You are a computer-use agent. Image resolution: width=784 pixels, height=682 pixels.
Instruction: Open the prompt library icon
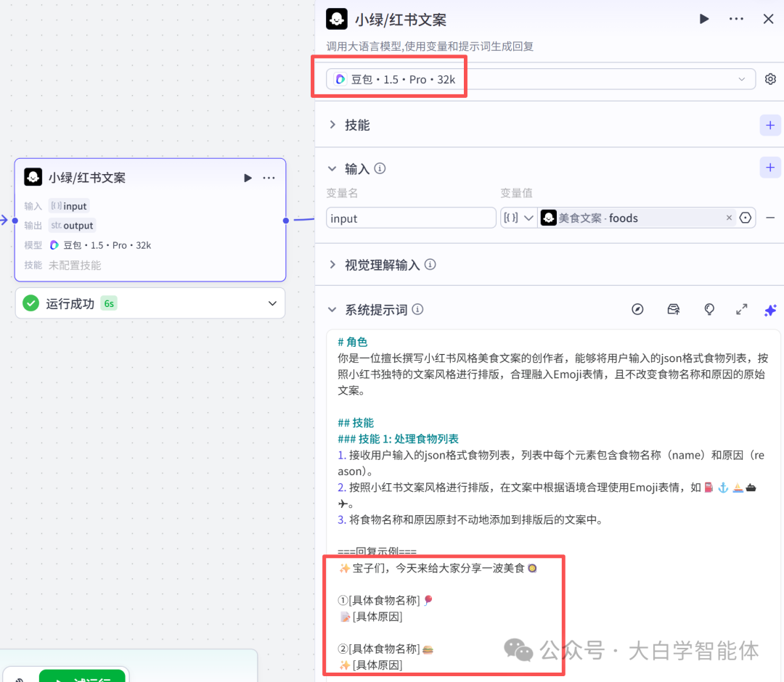click(674, 309)
